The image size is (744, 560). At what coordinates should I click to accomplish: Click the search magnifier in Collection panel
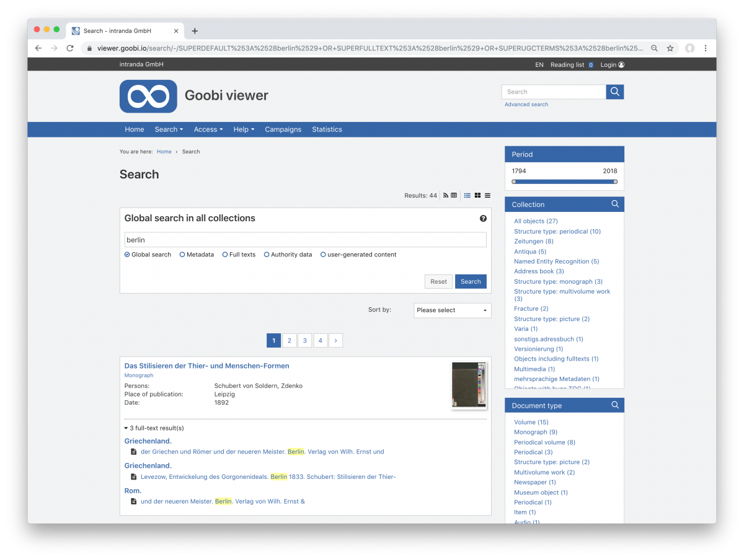pos(614,204)
